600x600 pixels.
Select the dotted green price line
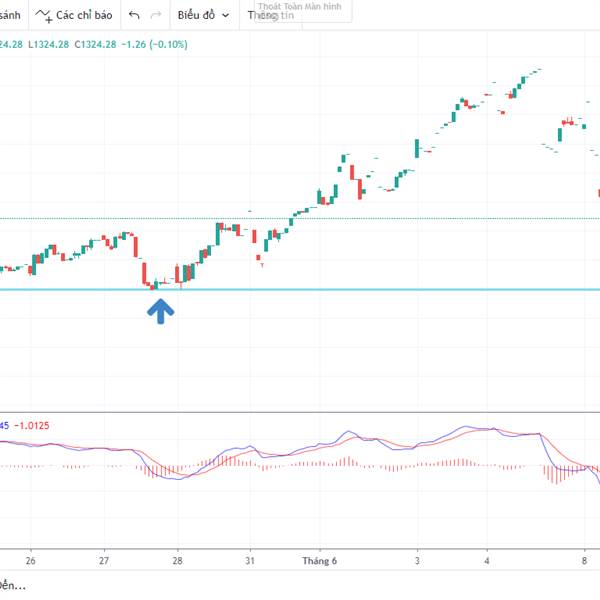[300, 218]
